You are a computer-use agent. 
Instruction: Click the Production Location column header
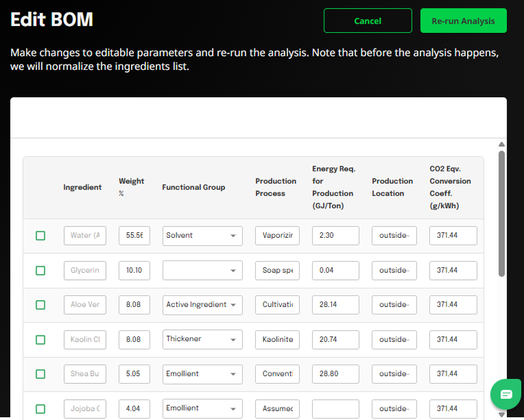pyautogui.click(x=392, y=187)
